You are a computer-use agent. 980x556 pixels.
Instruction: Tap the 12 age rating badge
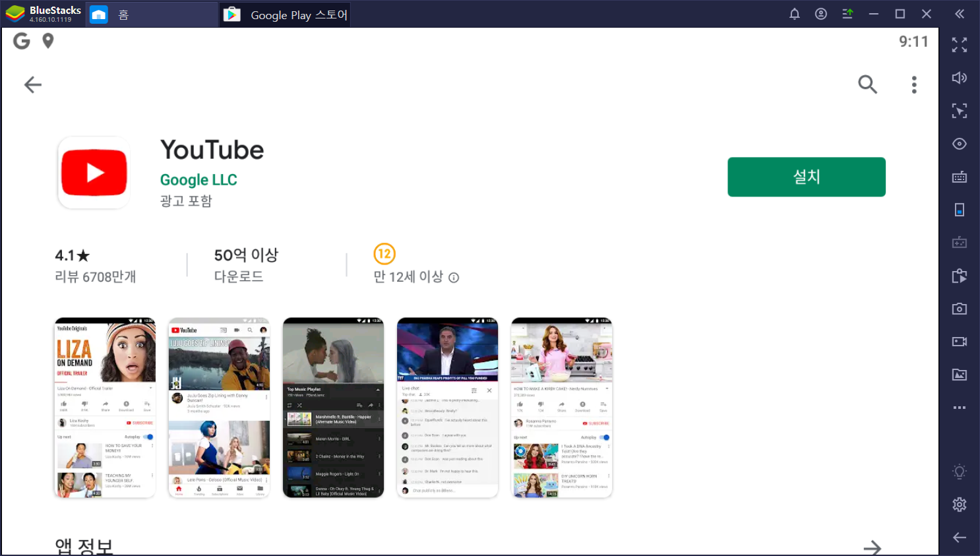(384, 254)
